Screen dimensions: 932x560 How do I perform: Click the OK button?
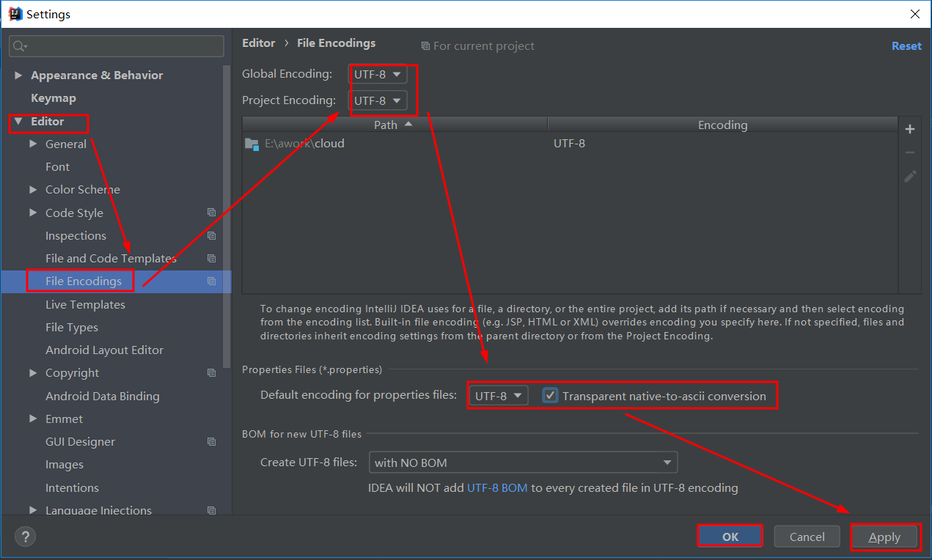pos(730,537)
